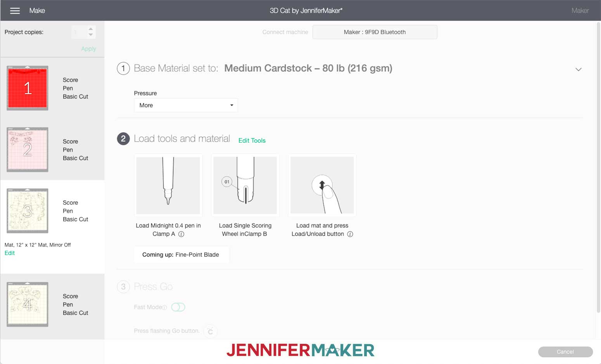
Task: Click the Project copies number field
Action: point(79,32)
